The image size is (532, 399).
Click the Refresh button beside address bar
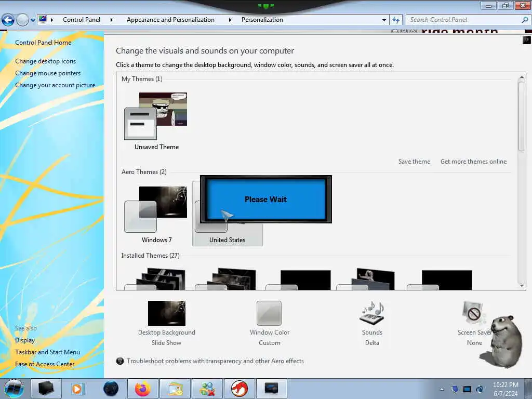pyautogui.click(x=395, y=20)
